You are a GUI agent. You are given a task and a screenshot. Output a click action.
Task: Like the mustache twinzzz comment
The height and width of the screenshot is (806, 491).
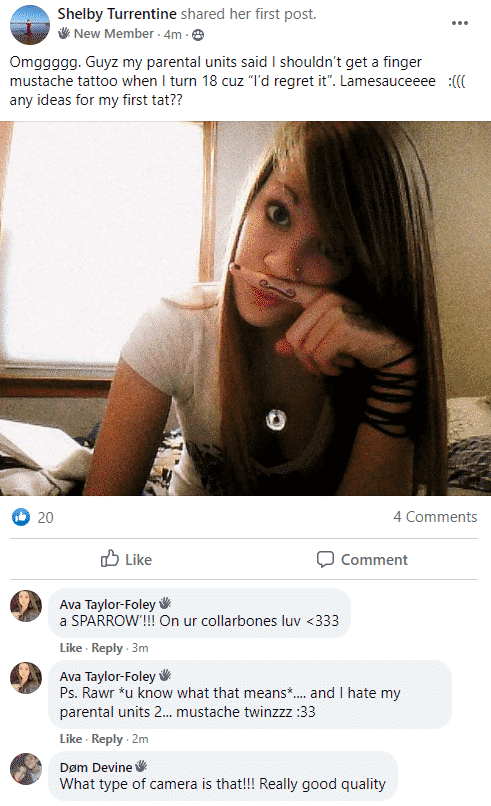point(71,739)
